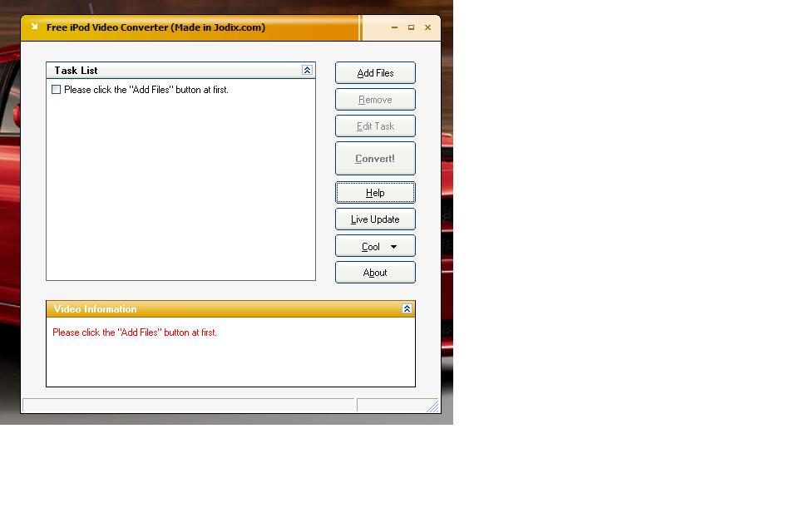Click the window resize grip corner
800x532 pixels.
click(432, 406)
